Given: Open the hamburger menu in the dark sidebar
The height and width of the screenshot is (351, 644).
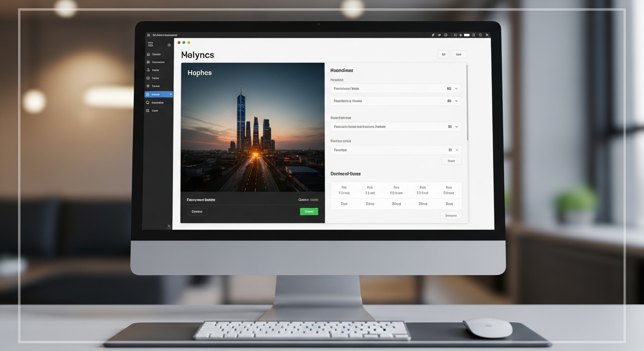Looking at the screenshot, I should pyautogui.click(x=150, y=44).
